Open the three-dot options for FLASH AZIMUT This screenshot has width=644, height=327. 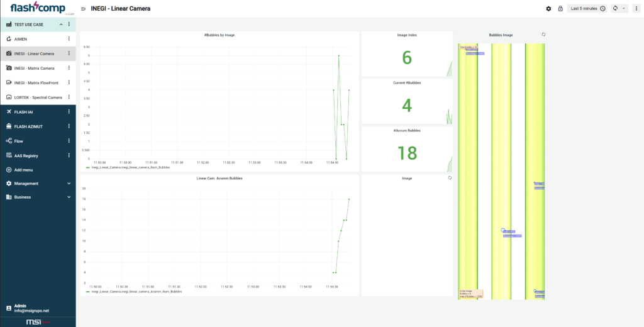click(69, 126)
